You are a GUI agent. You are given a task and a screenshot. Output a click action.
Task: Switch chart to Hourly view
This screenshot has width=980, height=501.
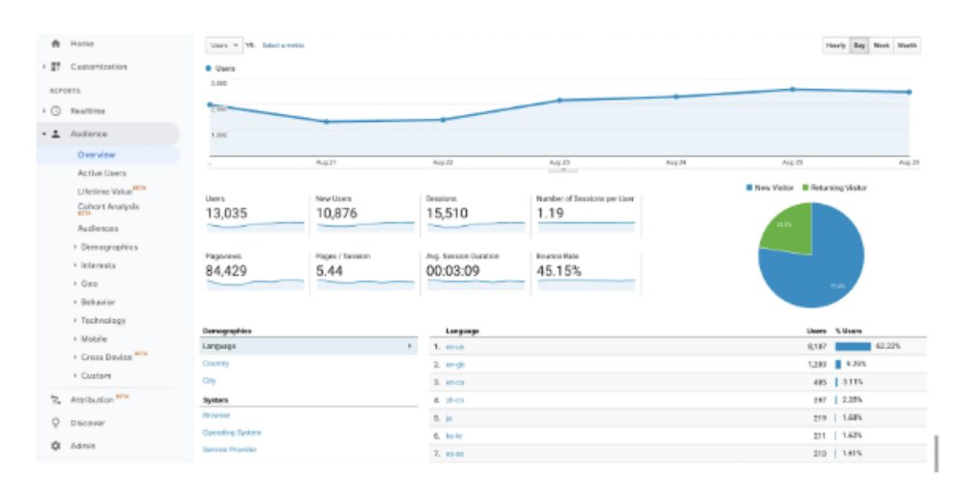tap(836, 45)
